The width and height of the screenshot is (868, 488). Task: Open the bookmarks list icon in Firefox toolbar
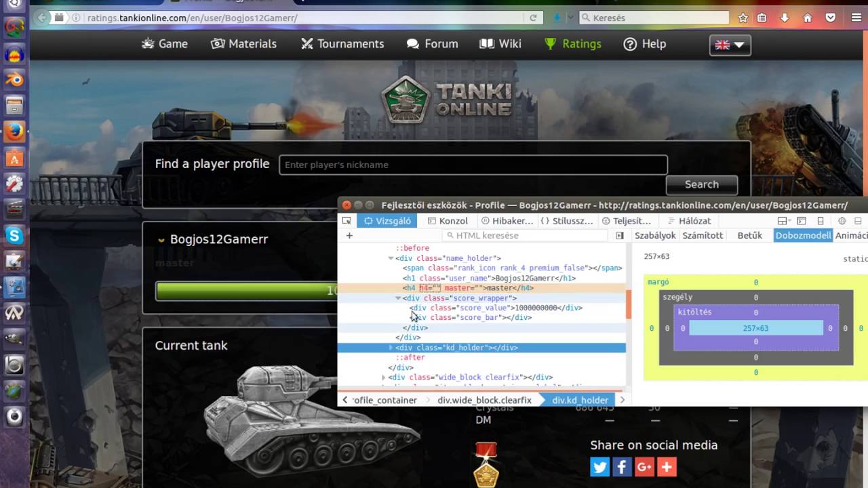pos(762,18)
